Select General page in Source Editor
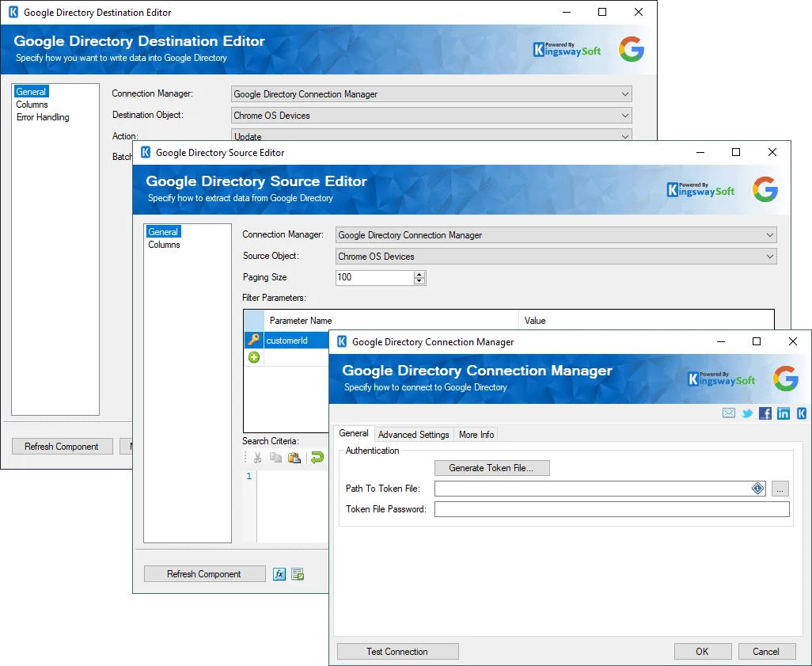Viewport: 812px width, 666px height. tap(163, 232)
